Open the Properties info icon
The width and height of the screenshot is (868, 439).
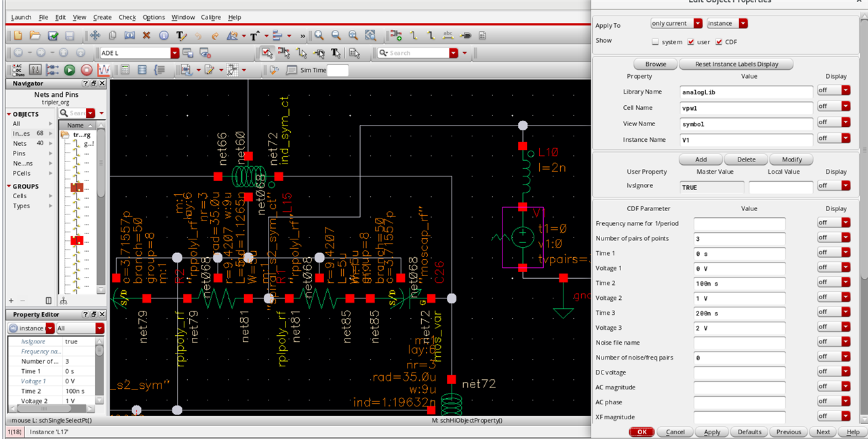coord(164,35)
